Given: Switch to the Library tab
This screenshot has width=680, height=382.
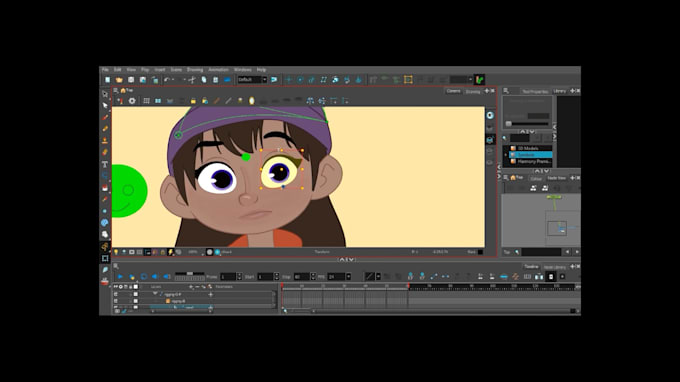Looking at the screenshot, I should click(x=559, y=91).
